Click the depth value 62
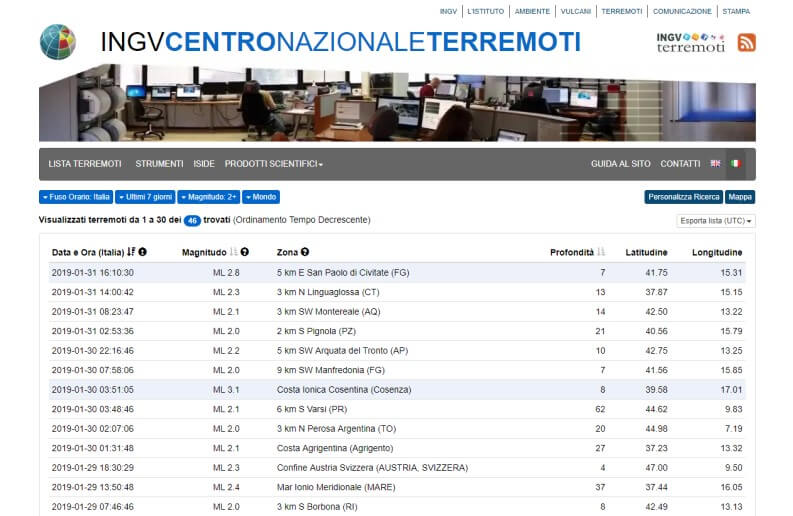 coord(600,409)
